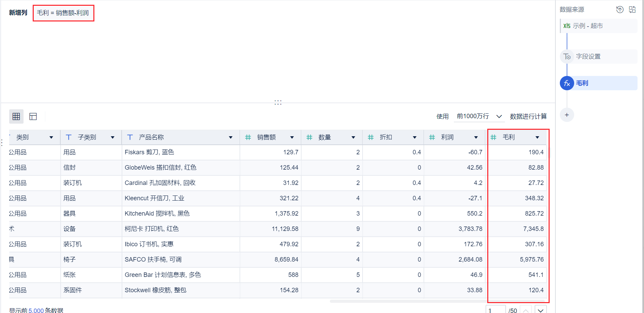Expand the 毛利 column header menu
This screenshot has width=644, height=313.
point(537,137)
